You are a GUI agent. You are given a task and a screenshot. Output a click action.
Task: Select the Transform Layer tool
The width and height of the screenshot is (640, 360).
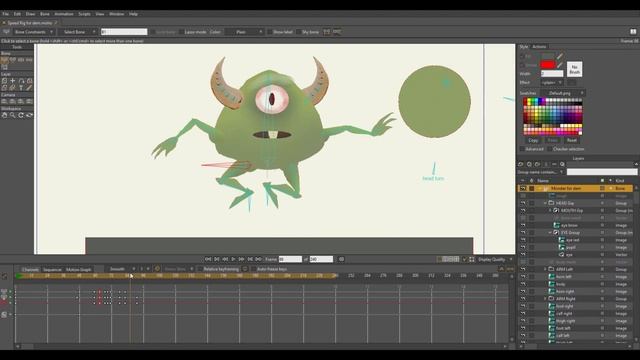(4, 81)
